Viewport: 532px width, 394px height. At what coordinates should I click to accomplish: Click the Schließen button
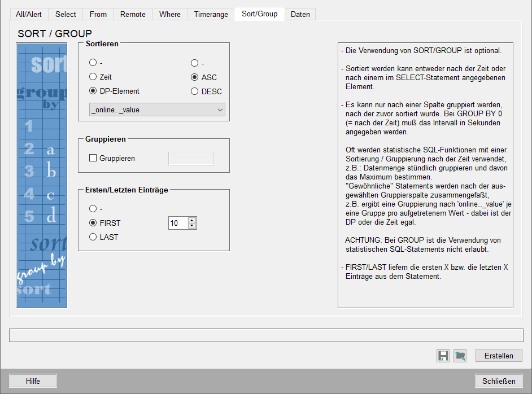point(499,381)
